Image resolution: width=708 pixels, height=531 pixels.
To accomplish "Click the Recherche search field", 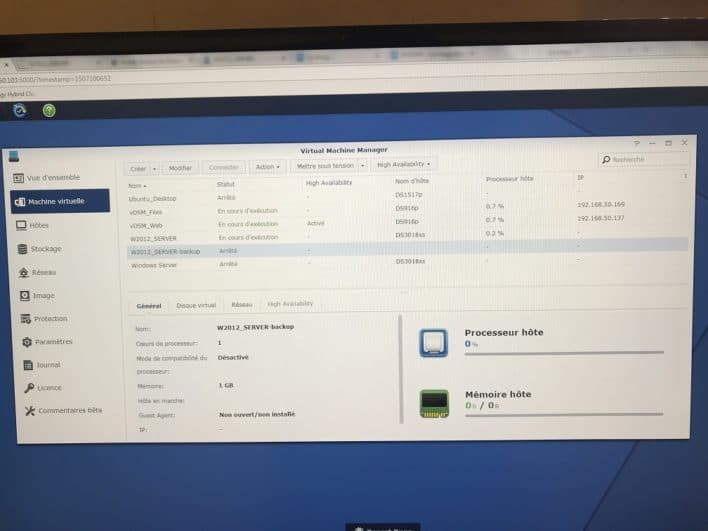I will [x=645, y=159].
